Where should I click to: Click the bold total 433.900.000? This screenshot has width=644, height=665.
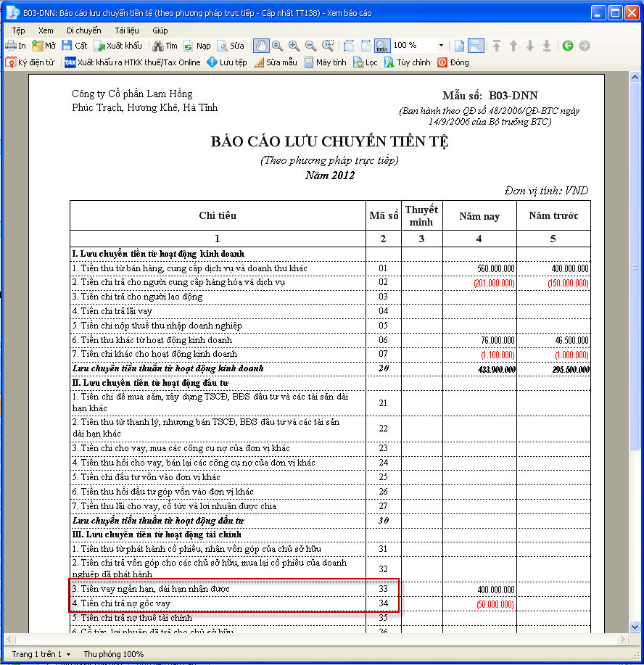pyautogui.click(x=496, y=369)
